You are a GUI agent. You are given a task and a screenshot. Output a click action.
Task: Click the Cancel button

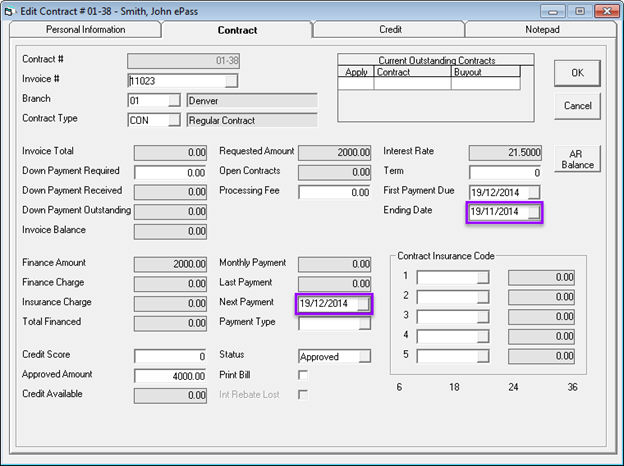[x=577, y=106]
